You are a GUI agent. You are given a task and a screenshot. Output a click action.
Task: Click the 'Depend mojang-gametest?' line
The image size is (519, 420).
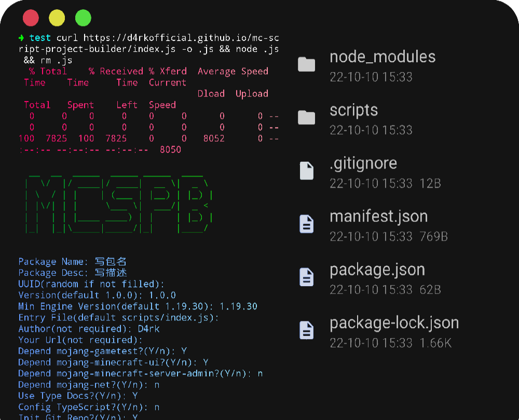click(x=103, y=351)
